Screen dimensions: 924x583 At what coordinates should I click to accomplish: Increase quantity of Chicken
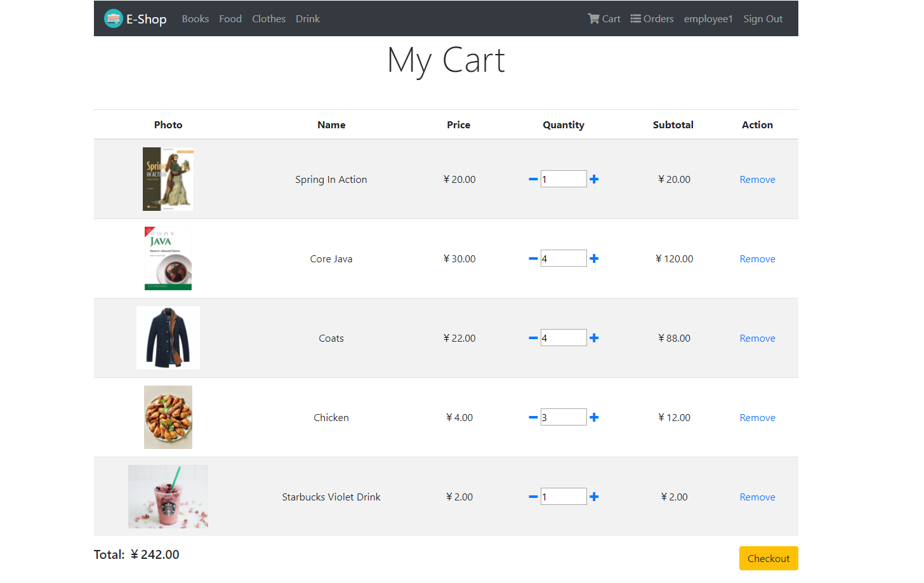tap(594, 417)
